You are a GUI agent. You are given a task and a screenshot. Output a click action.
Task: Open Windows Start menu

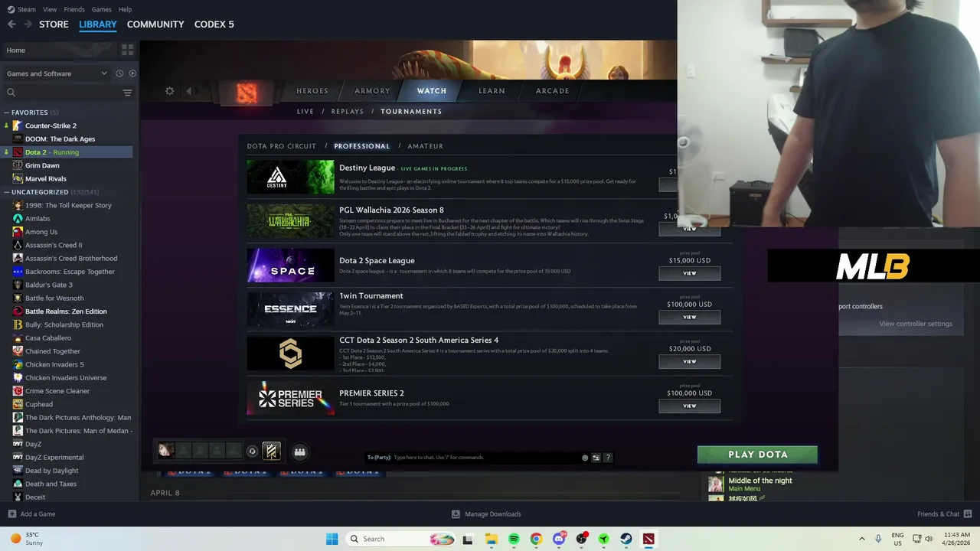[x=332, y=539]
